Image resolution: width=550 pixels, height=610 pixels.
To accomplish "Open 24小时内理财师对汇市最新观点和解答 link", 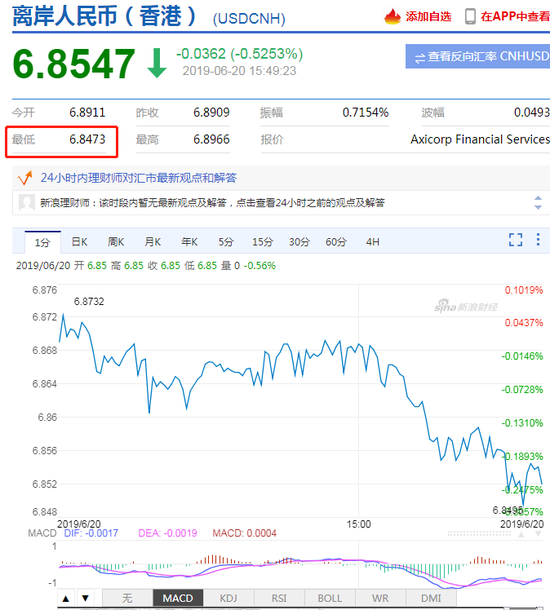I will pyautogui.click(x=139, y=178).
